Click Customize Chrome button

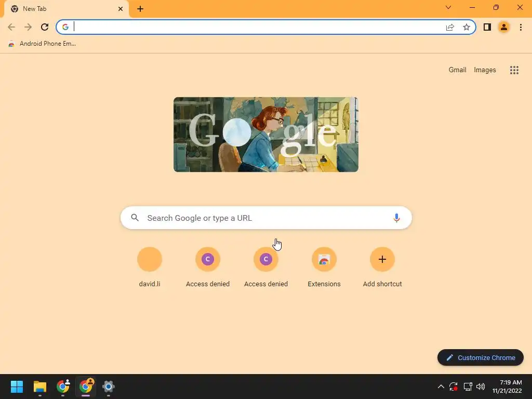(x=481, y=357)
